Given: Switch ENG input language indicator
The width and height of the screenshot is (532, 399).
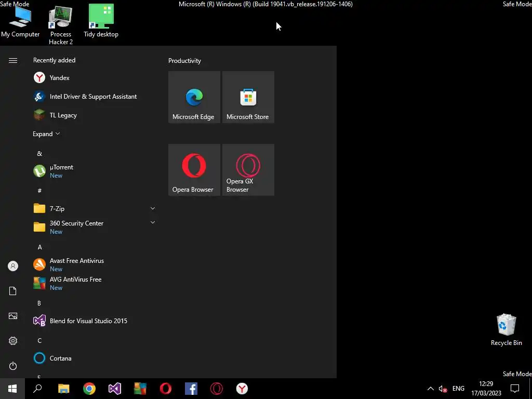Looking at the screenshot, I should click(x=458, y=389).
